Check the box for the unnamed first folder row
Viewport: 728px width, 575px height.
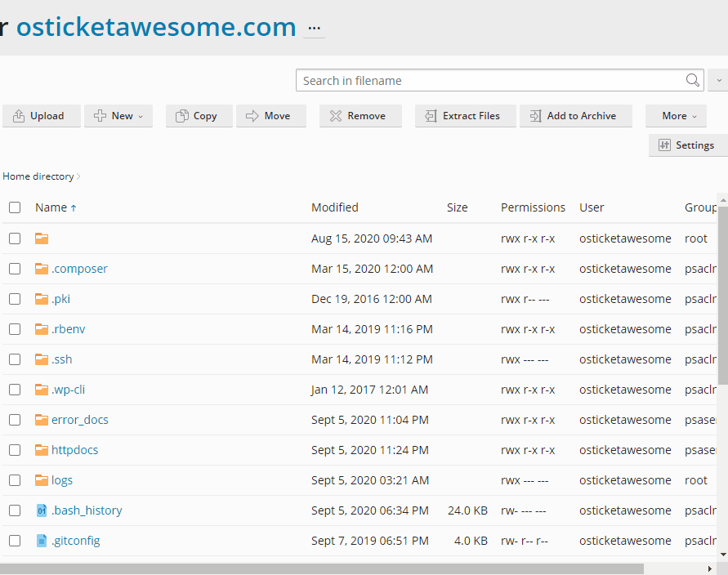(x=15, y=238)
